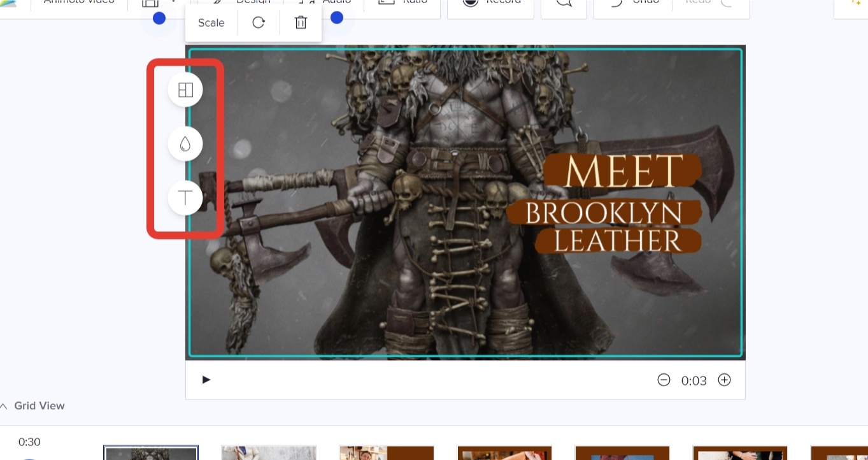Decrease block duration with the minus icon
This screenshot has width=868, height=460.
pos(664,380)
